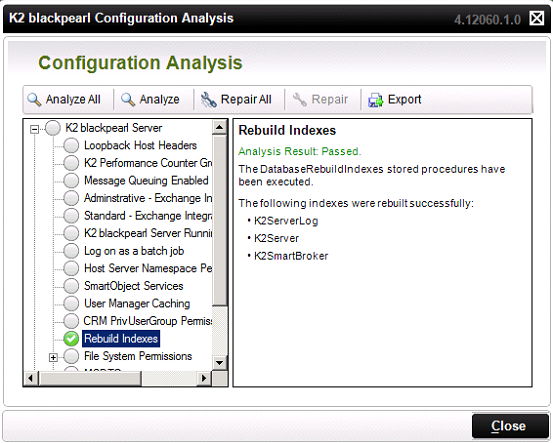The height and width of the screenshot is (443, 553).
Task: Click status circle next to Message Queuing Enabled
Action: (71, 181)
